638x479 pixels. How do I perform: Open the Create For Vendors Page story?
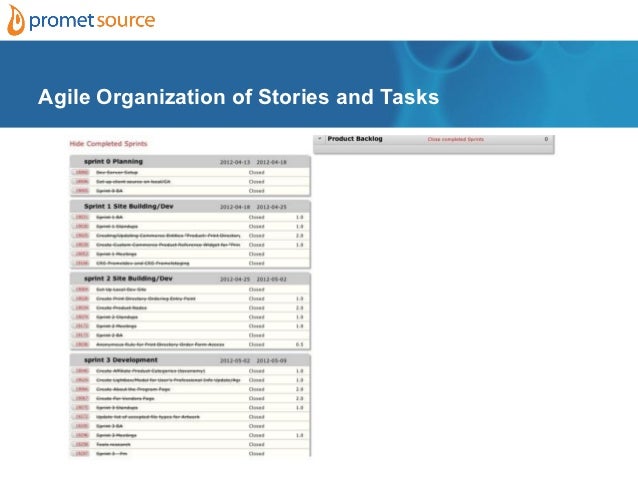pos(125,398)
